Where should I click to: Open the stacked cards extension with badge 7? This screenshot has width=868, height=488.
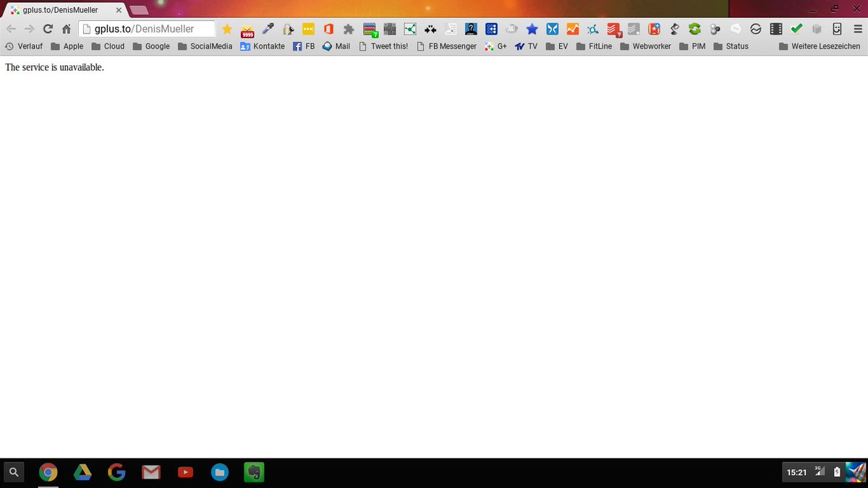(x=370, y=30)
